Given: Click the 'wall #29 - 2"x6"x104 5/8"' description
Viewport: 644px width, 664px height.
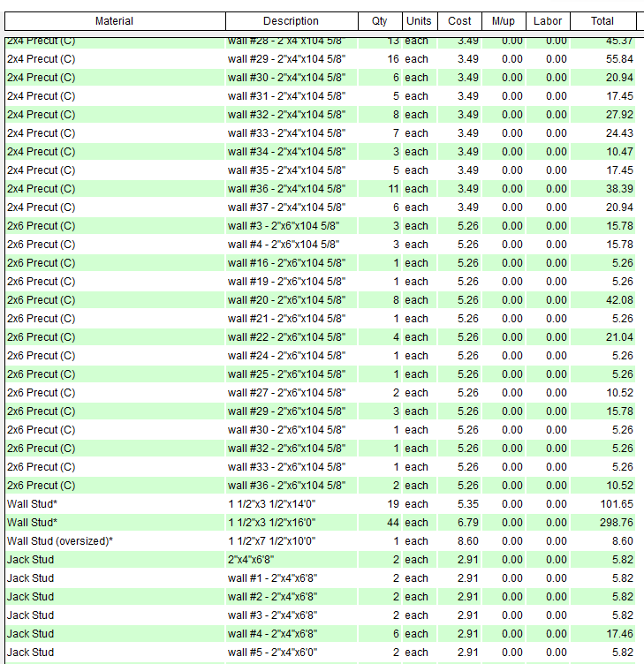Looking at the screenshot, I should [292, 411].
